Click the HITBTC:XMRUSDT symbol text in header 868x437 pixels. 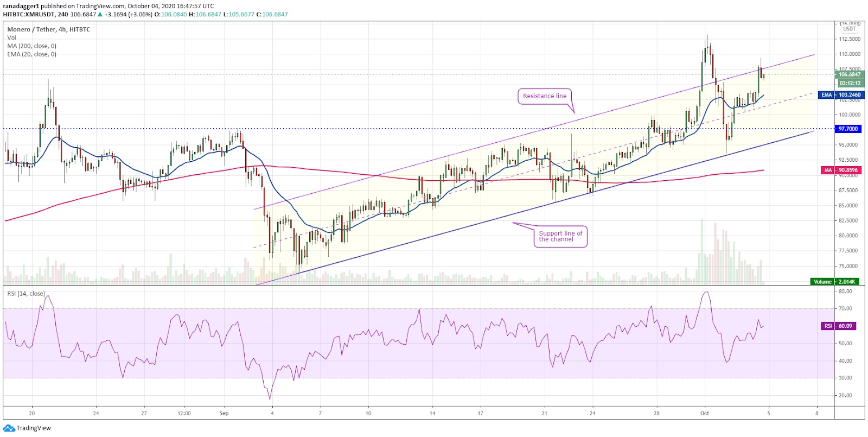pyautogui.click(x=28, y=14)
